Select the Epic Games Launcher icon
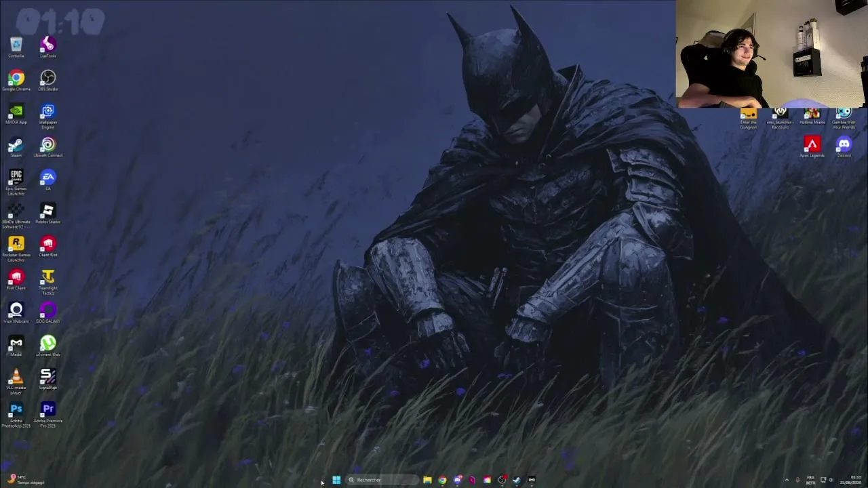868x488 pixels. click(16, 182)
